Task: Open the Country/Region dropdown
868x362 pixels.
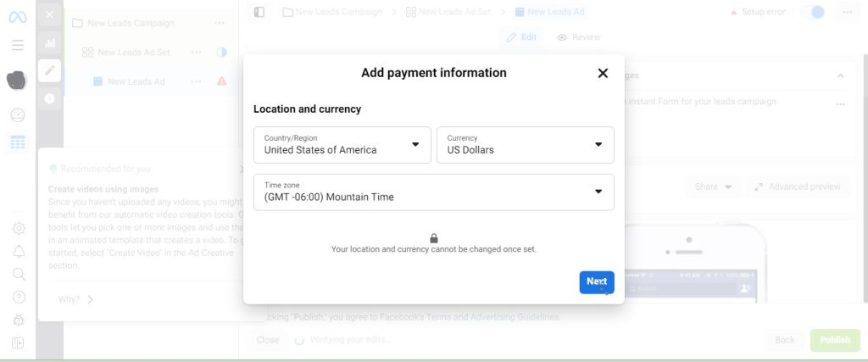Action: pyautogui.click(x=342, y=145)
